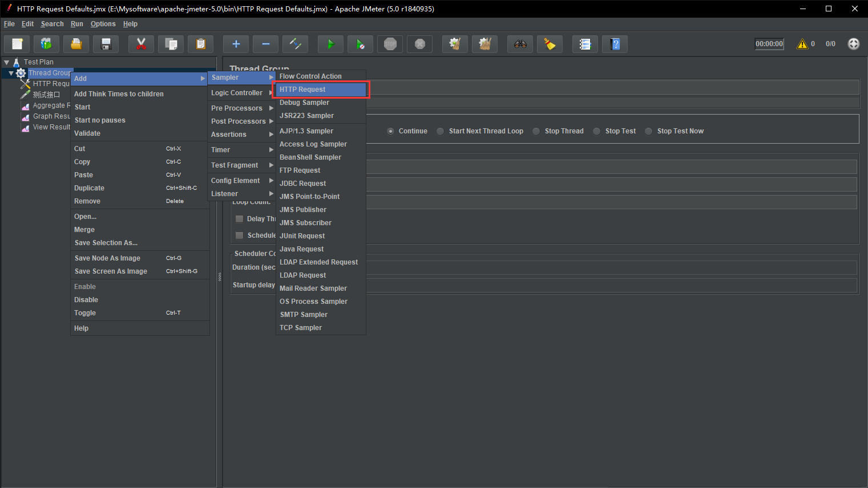Screen dimensions: 868x488
Task: Click the Duration seconds input field
Action: click(611, 267)
